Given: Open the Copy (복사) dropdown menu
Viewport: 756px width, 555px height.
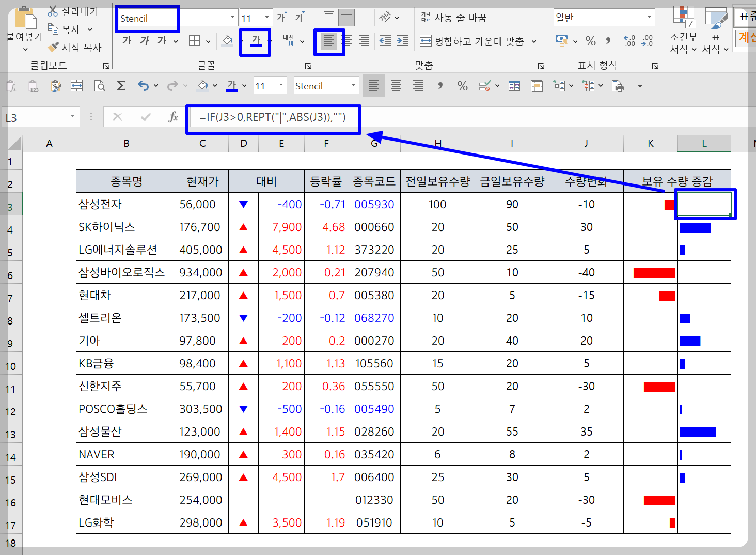Looking at the screenshot, I should pos(90,29).
